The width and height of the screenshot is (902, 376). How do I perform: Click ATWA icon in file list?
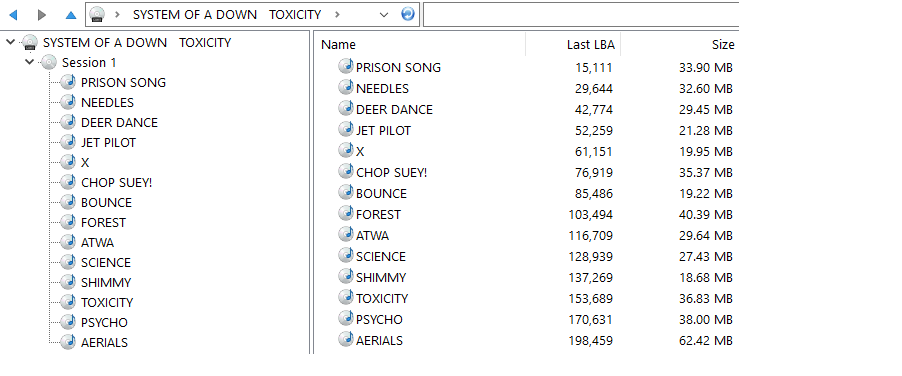pos(346,234)
